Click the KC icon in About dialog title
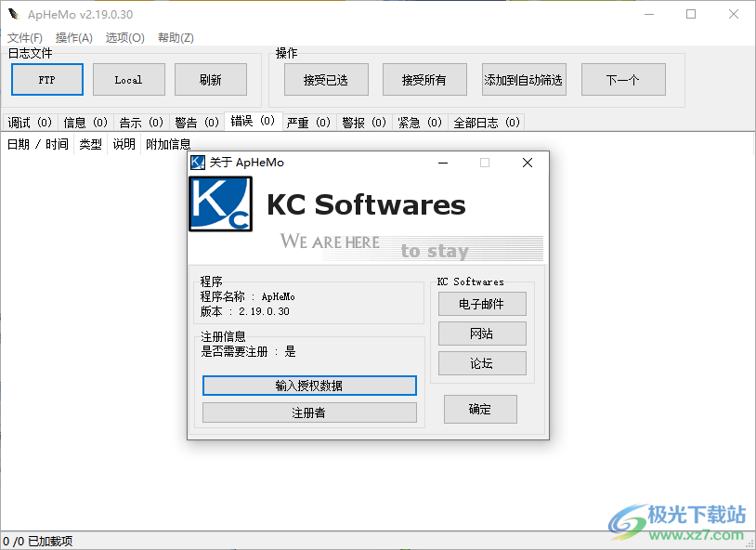The width and height of the screenshot is (756, 550). pos(198,163)
